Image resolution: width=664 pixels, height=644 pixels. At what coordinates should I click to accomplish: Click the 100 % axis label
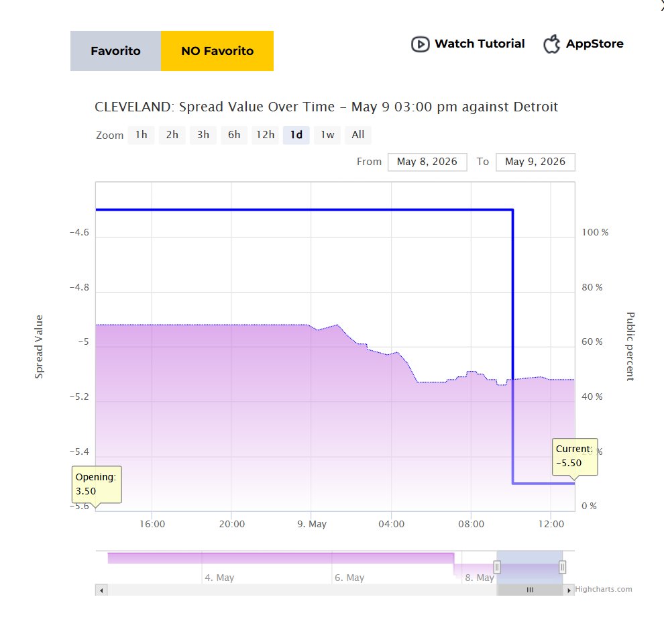point(595,232)
